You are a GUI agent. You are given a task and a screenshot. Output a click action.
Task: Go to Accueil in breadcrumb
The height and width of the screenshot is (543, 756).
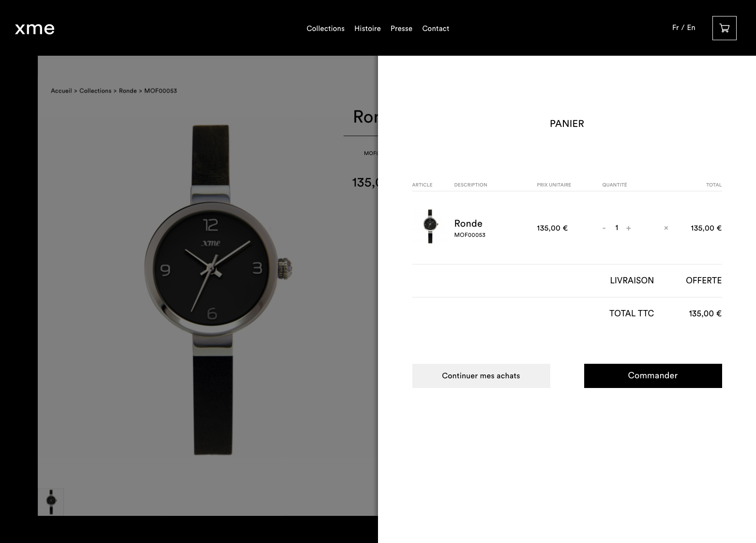click(61, 91)
